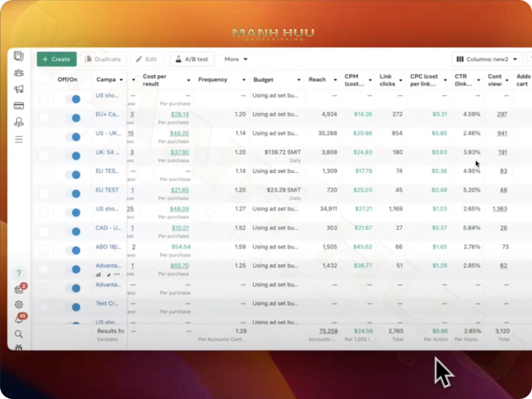532x399 pixels.
Task: Open notifications bell with 45 badge
Action: pyautogui.click(x=19, y=319)
